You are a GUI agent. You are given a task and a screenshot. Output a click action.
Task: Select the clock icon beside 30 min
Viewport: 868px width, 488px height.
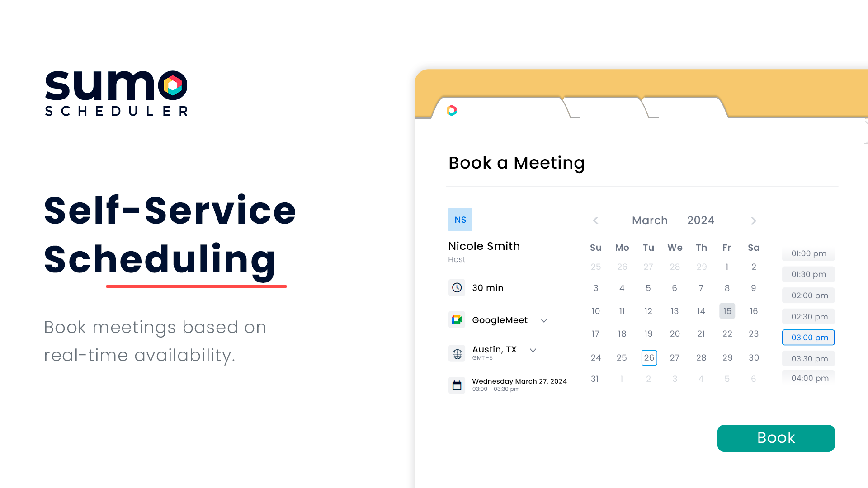457,287
